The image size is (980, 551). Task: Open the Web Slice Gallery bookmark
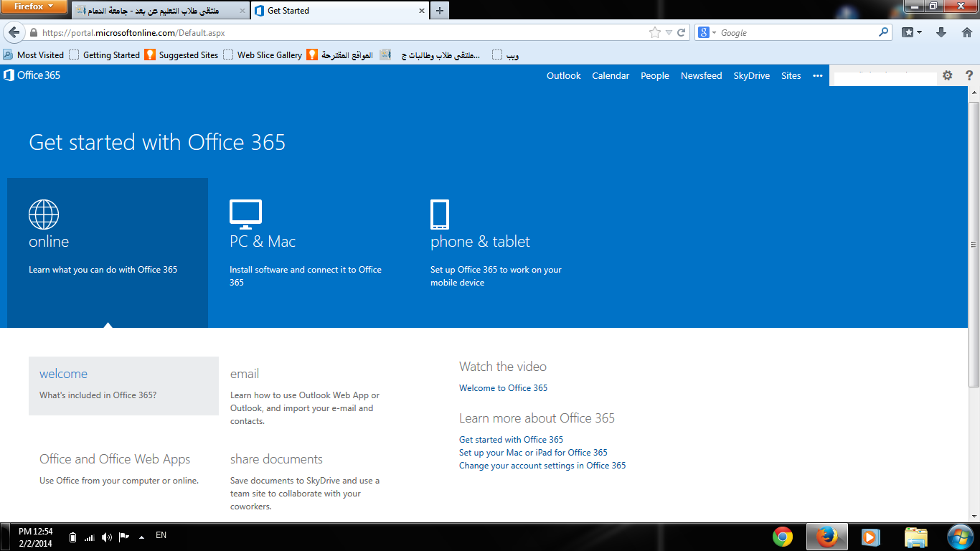tap(263, 55)
